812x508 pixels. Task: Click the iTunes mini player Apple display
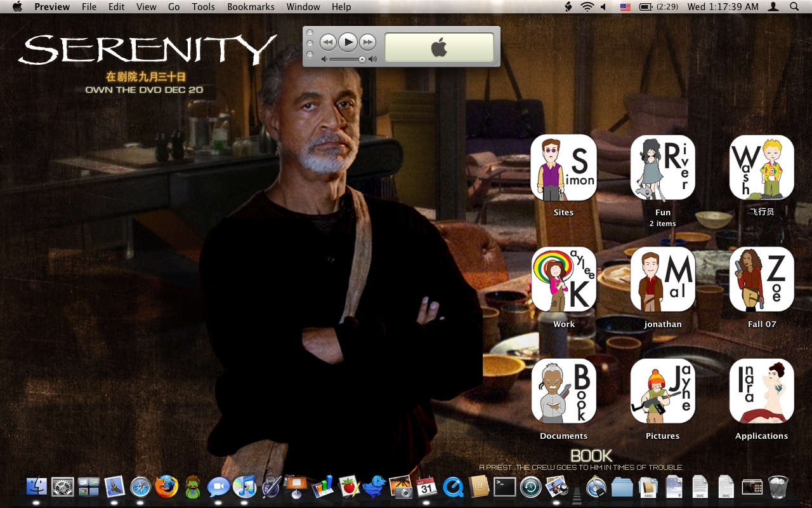[439, 47]
